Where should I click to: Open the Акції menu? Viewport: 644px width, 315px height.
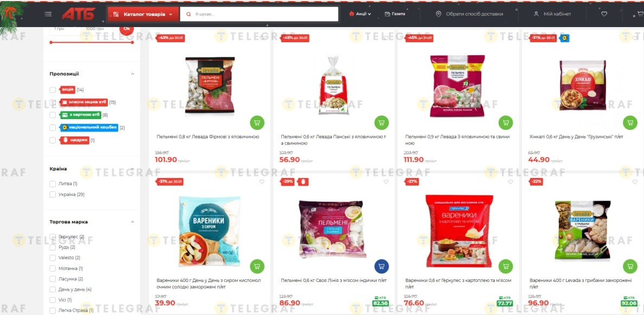(360, 14)
